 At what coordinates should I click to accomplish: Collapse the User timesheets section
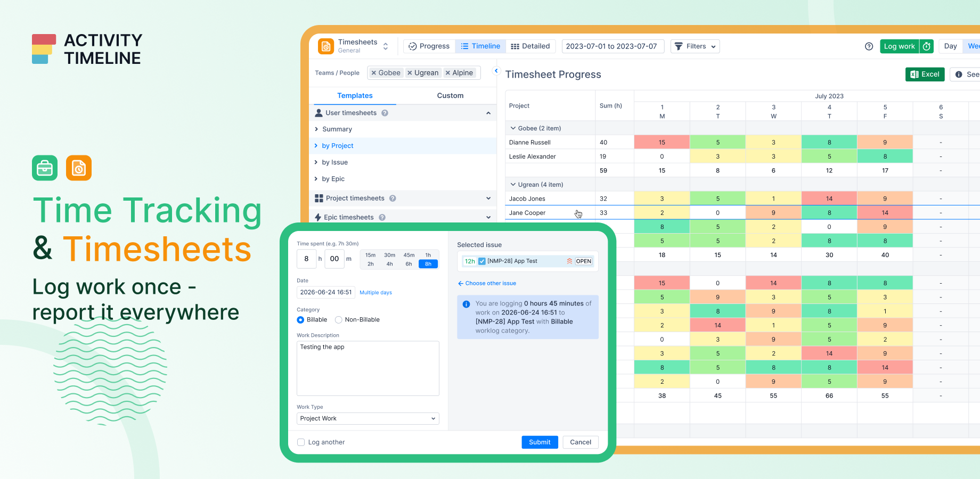488,113
